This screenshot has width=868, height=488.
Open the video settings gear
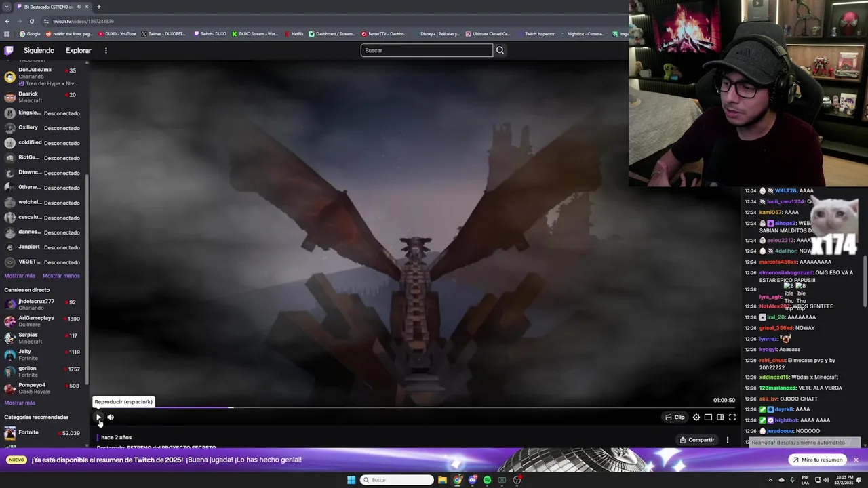(696, 418)
